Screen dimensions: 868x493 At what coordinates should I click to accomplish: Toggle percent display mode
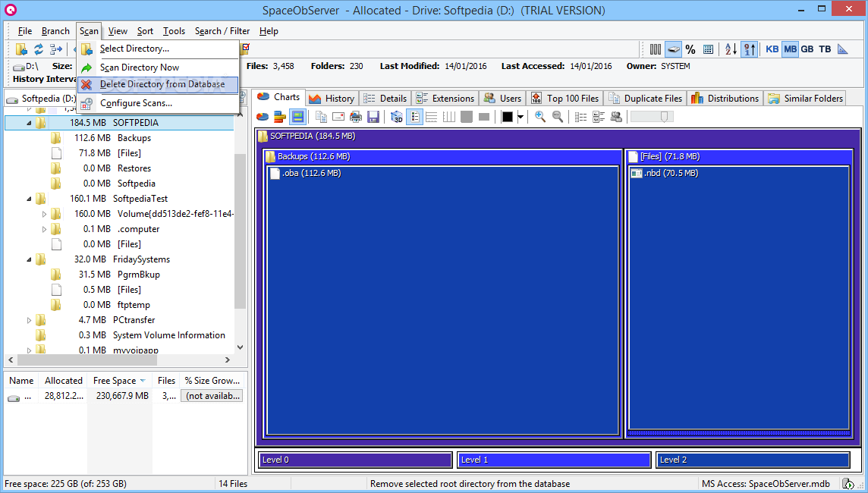(x=690, y=49)
